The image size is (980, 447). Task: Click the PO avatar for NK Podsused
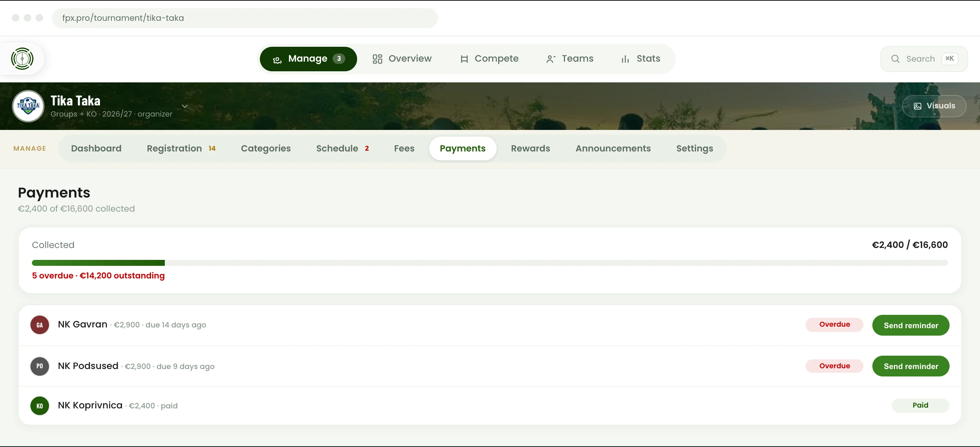pos(40,366)
